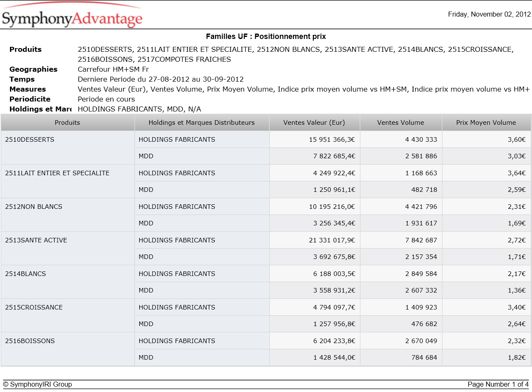Click the 2516BOISSONS product cell
The height and width of the screenshot is (392, 532).
click(68, 349)
